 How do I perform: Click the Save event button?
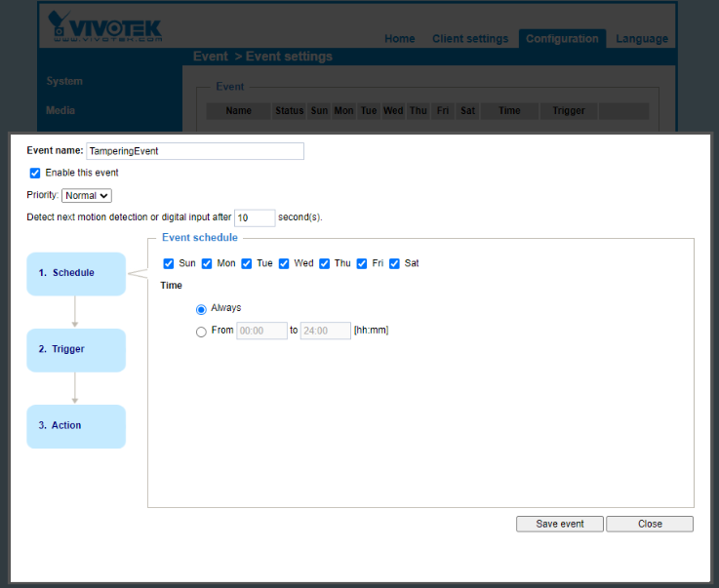pyautogui.click(x=560, y=524)
